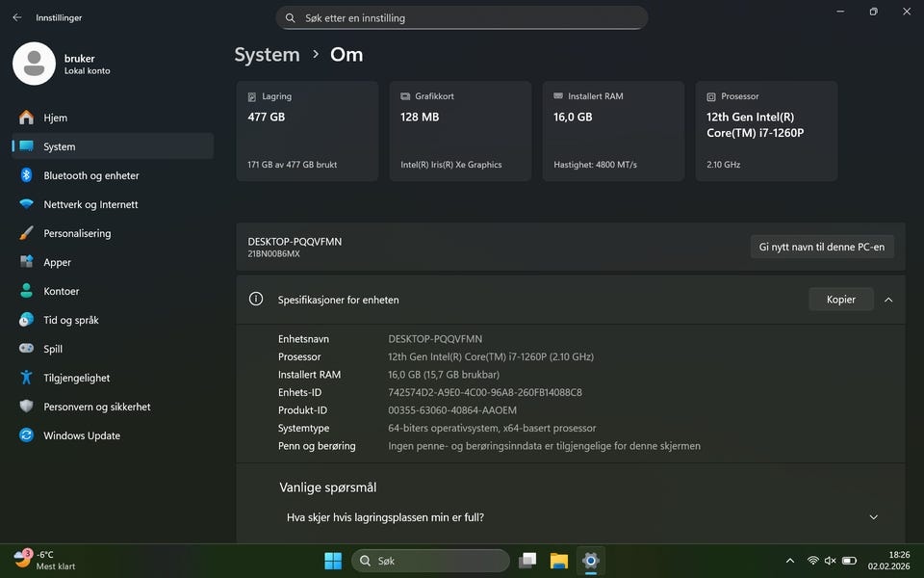
Task: Open Windows Update settings
Action: pyautogui.click(x=113, y=435)
